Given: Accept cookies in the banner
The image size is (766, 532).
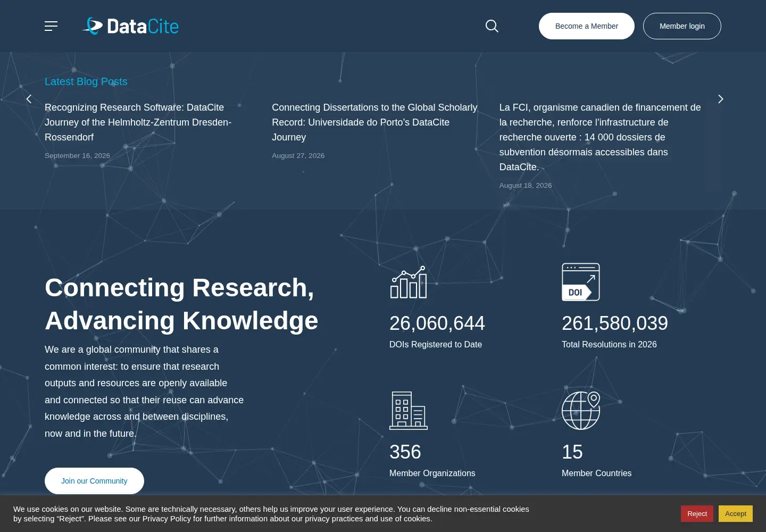Looking at the screenshot, I should [x=736, y=513].
